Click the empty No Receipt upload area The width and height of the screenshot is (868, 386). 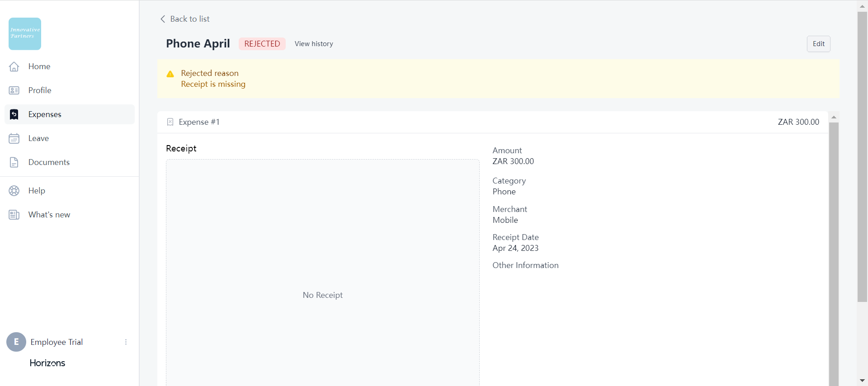(x=322, y=271)
